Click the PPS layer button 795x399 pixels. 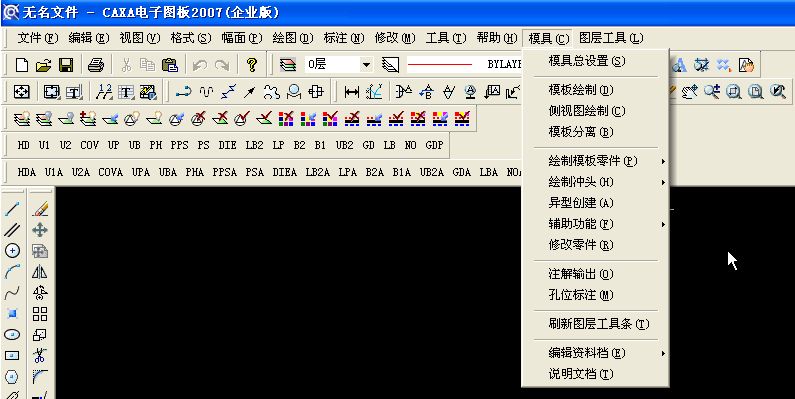click(x=179, y=145)
